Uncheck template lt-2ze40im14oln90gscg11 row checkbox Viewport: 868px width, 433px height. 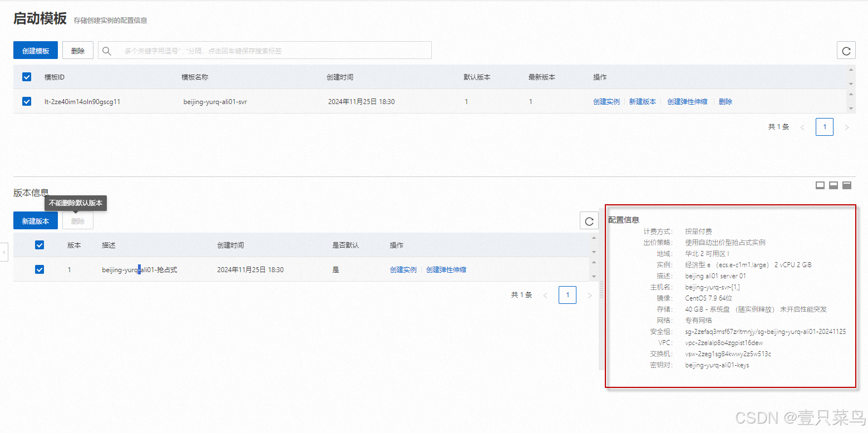coord(27,101)
